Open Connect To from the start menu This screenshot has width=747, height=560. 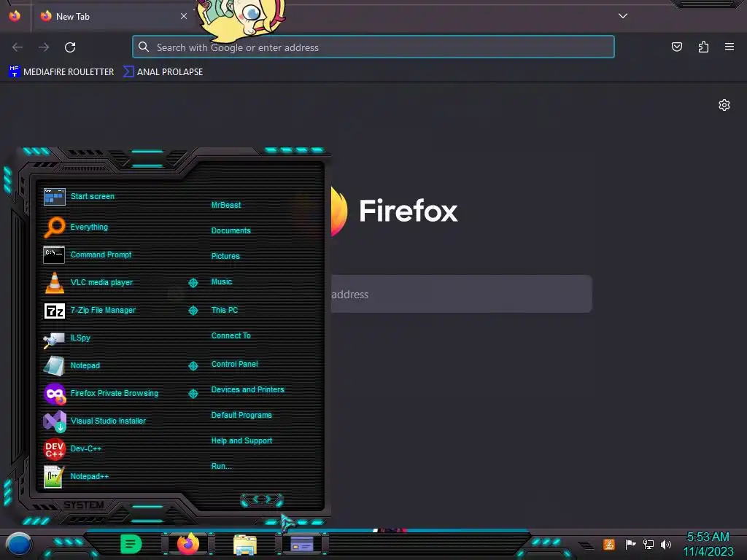pos(231,335)
